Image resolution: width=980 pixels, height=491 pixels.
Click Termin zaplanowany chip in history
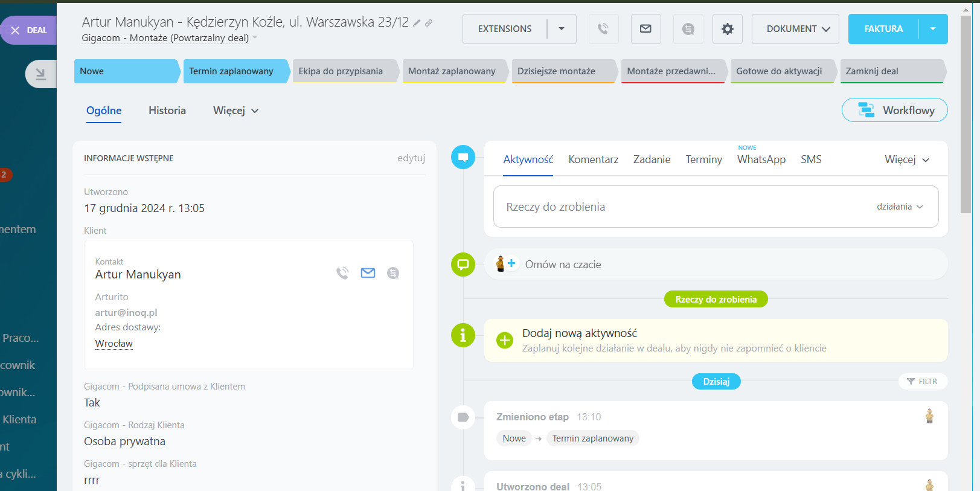592,438
